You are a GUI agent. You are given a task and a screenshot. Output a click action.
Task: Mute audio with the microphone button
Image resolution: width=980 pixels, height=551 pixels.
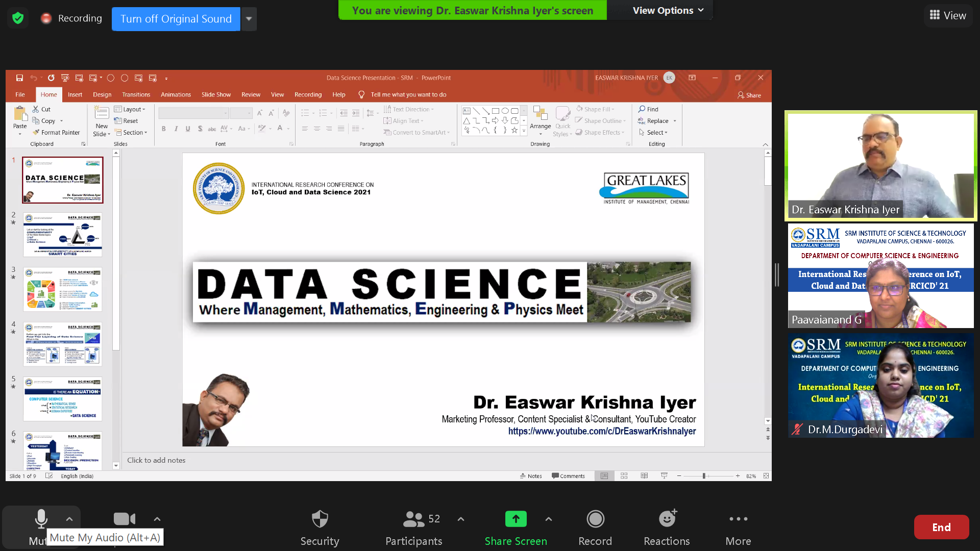(x=41, y=519)
